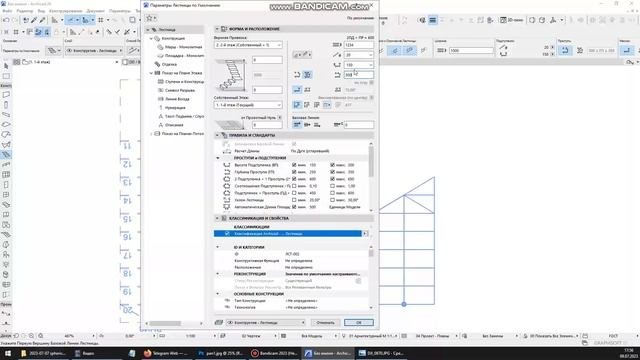Select the second landing-type icon in dialog
Screen dimensions: 640x360
[307, 89]
